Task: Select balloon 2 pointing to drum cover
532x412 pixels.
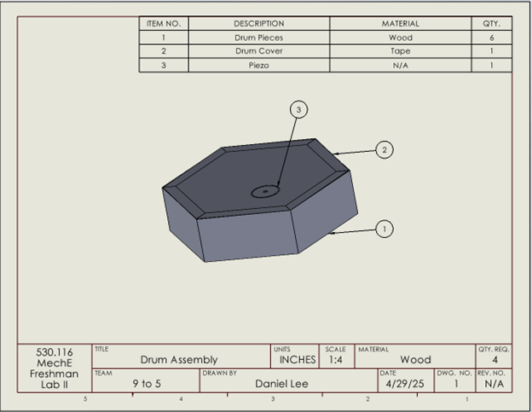Action: pos(385,150)
